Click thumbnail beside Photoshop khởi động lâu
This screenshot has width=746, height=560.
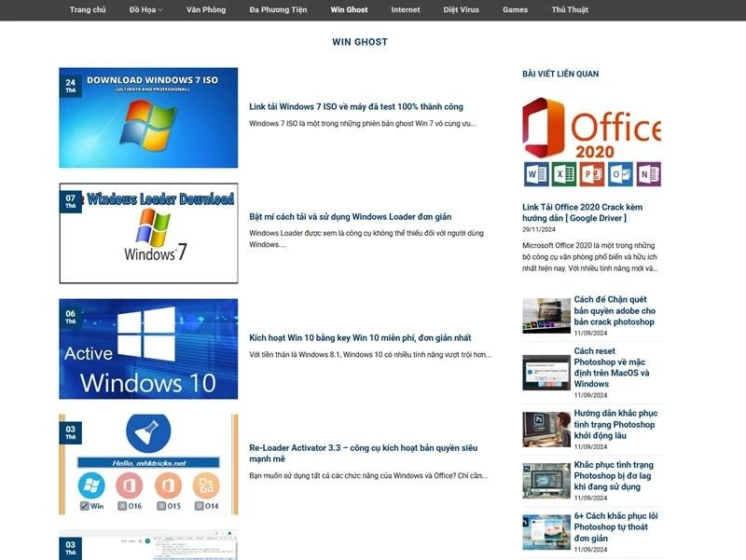pos(546,430)
